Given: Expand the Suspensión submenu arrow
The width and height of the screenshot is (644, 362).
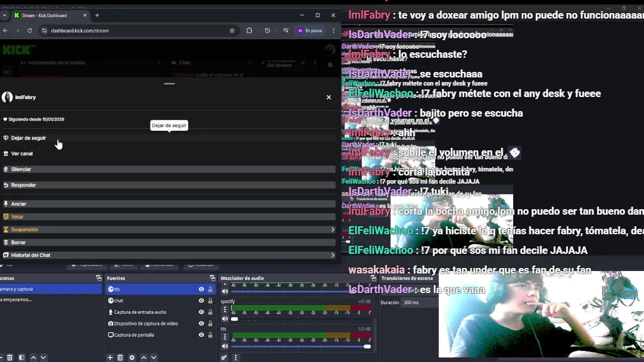Looking at the screenshot, I should (x=333, y=230).
